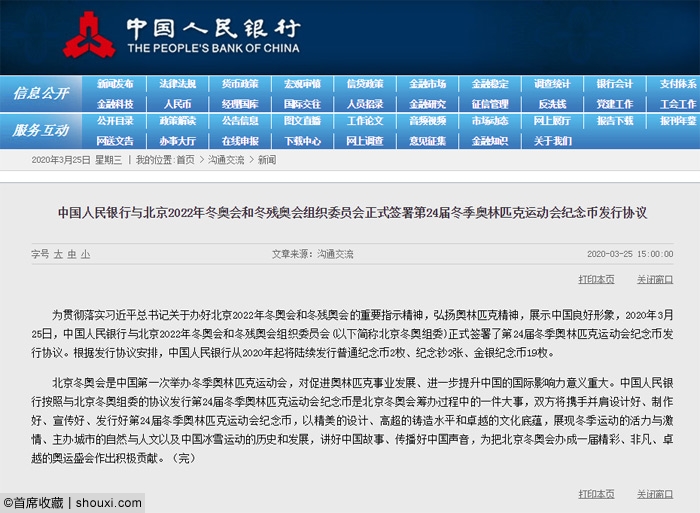
Task: Open 支付体系 navigation item
Action: (678, 83)
